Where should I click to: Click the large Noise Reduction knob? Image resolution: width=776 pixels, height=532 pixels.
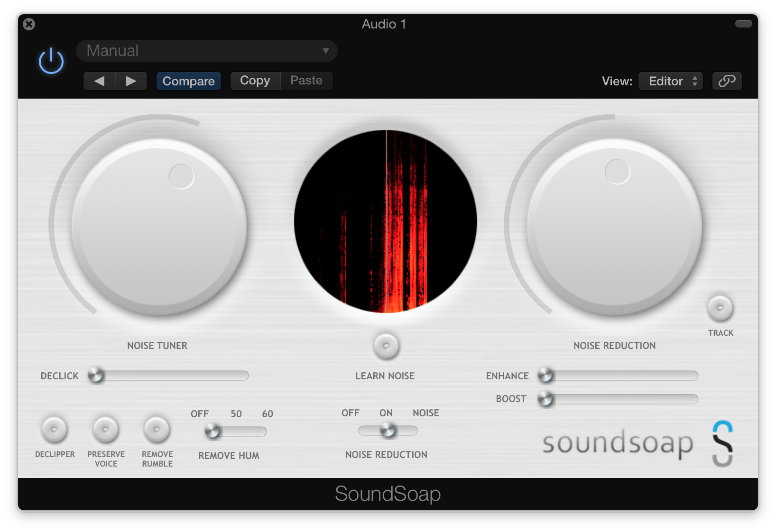[615, 226]
